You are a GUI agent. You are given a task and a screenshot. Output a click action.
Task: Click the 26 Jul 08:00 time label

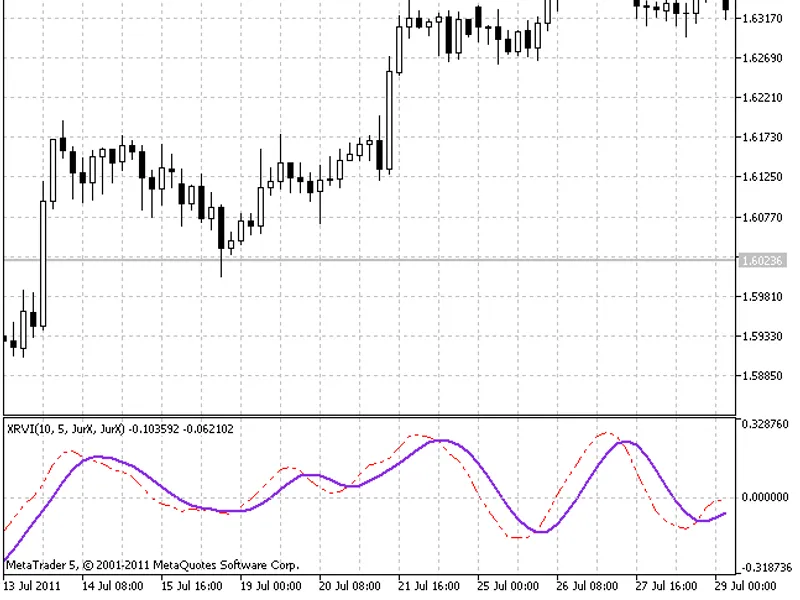587,586
